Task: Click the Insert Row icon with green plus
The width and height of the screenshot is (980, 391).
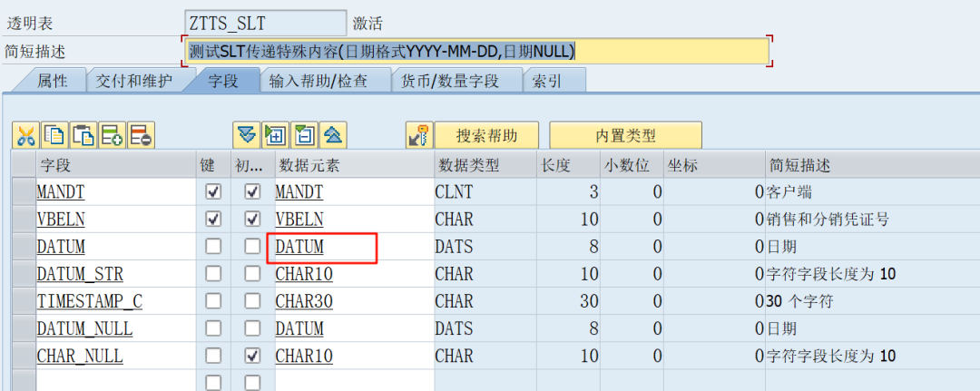Action: pos(112,135)
